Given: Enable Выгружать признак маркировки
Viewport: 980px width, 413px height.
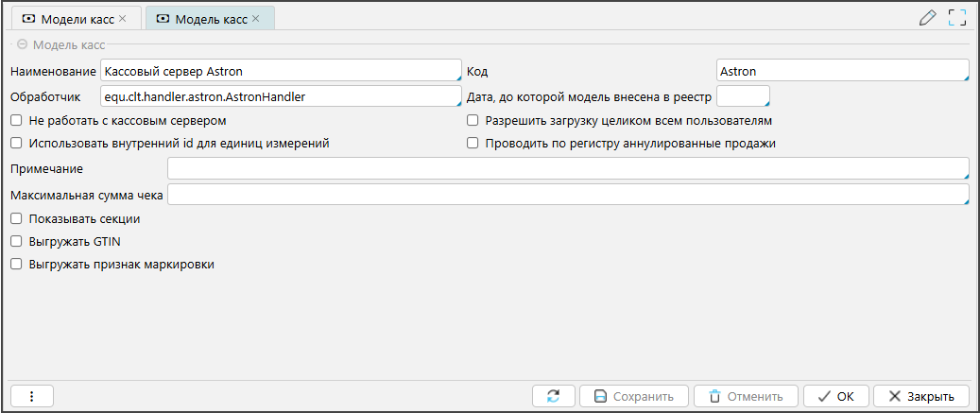Looking at the screenshot, I should pyautogui.click(x=16, y=265).
